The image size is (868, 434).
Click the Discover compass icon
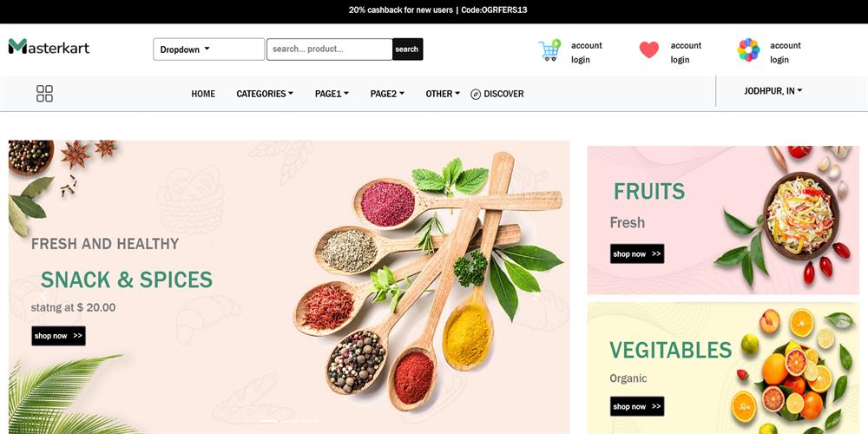coord(476,94)
